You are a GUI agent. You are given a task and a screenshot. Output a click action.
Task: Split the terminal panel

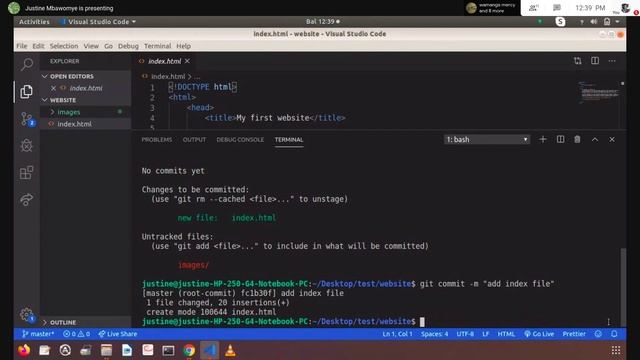[x=560, y=140]
